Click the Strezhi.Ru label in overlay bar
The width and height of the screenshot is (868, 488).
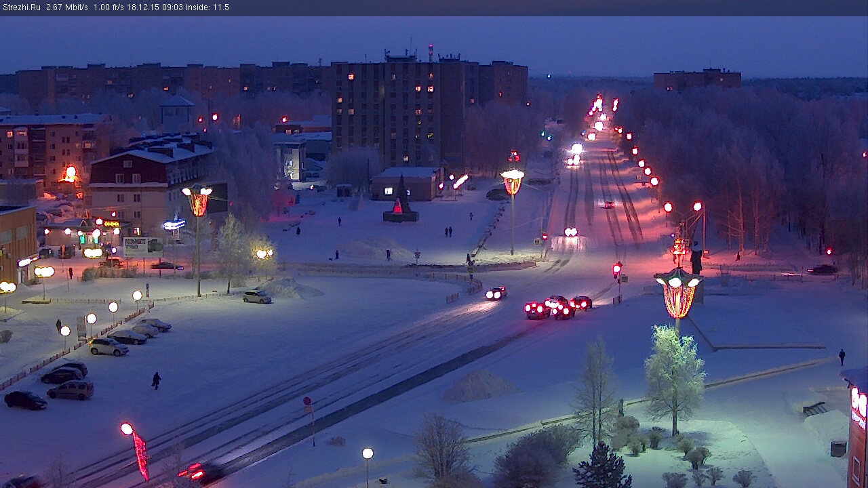point(22,7)
